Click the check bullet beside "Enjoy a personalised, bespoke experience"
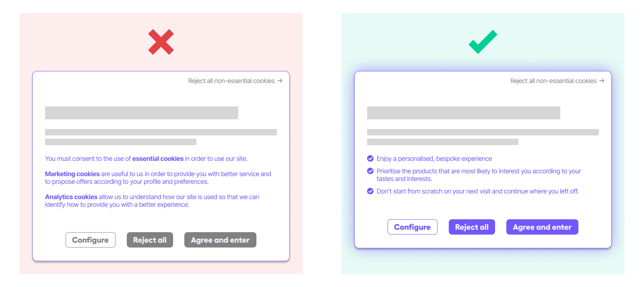The image size is (644, 287). pyautogui.click(x=370, y=158)
